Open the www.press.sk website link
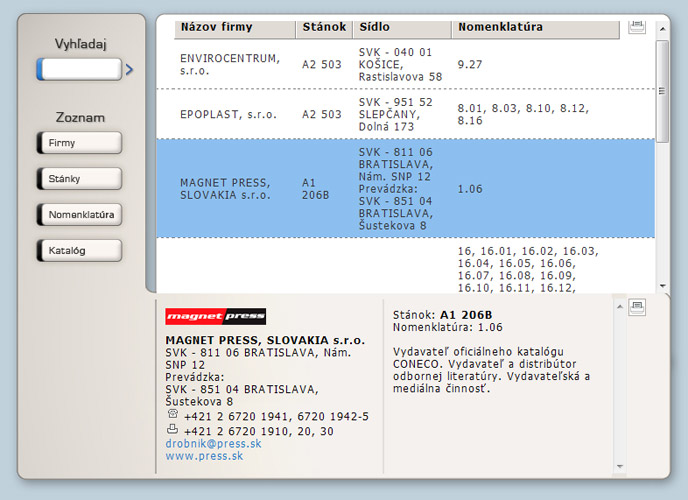Screen dimensions: 688x500 click(204, 456)
